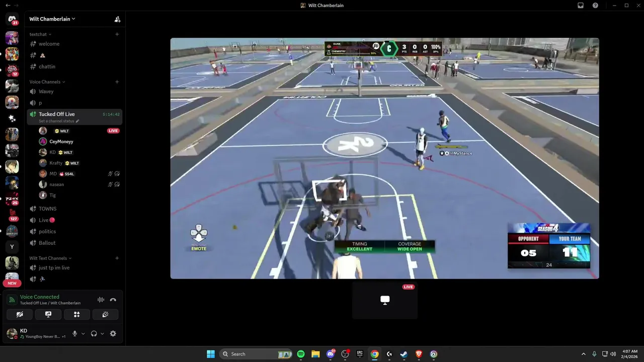Click Set a channel status
Image resolution: width=644 pixels, height=362 pixels.
tap(59, 121)
